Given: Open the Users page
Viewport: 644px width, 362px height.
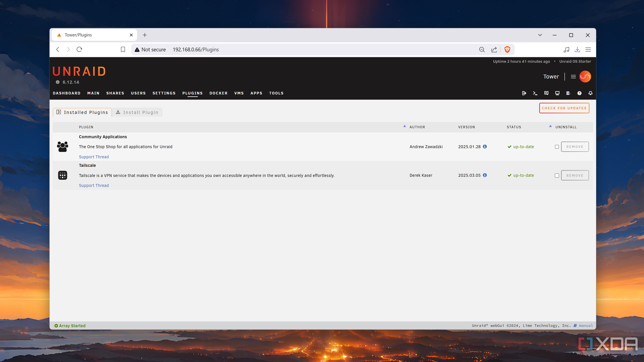Looking at the screenshot, I should click(x=138, y=93).
